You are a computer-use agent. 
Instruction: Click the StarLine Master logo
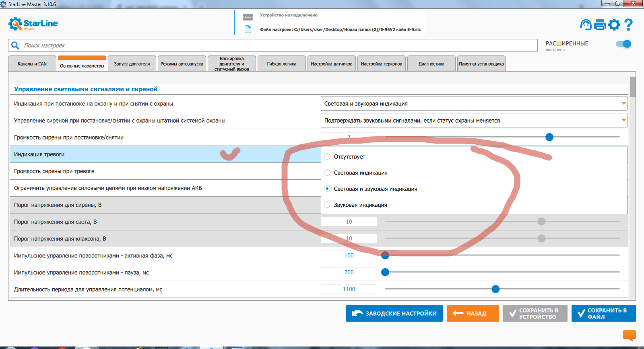[34, 24]
